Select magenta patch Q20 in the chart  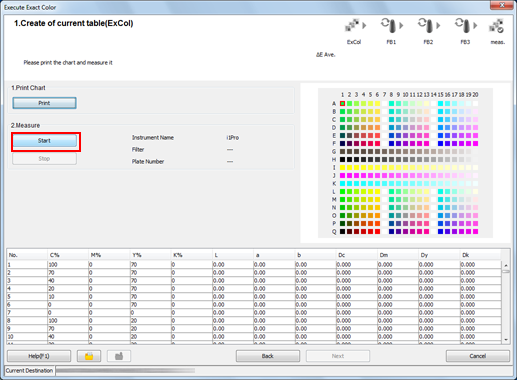click(475, 231)
